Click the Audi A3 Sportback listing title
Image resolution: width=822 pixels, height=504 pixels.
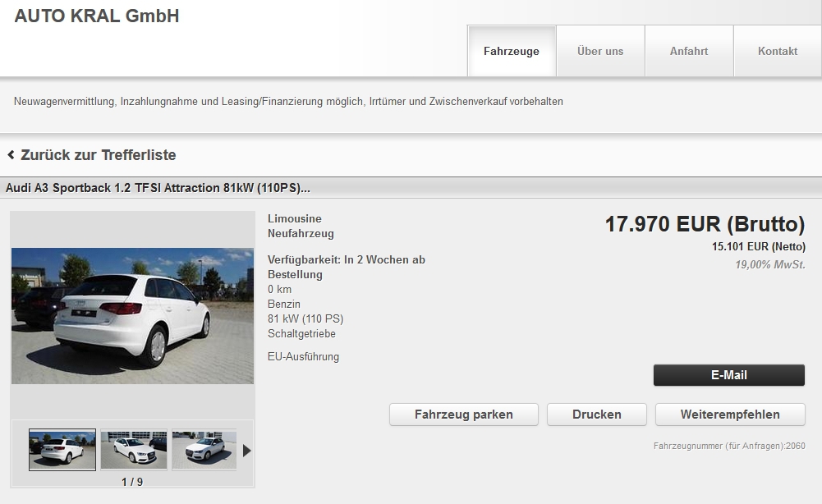point(158,188)
